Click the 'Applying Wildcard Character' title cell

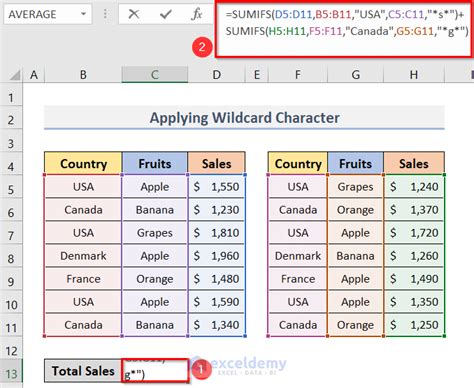click(x=244, y=117)
